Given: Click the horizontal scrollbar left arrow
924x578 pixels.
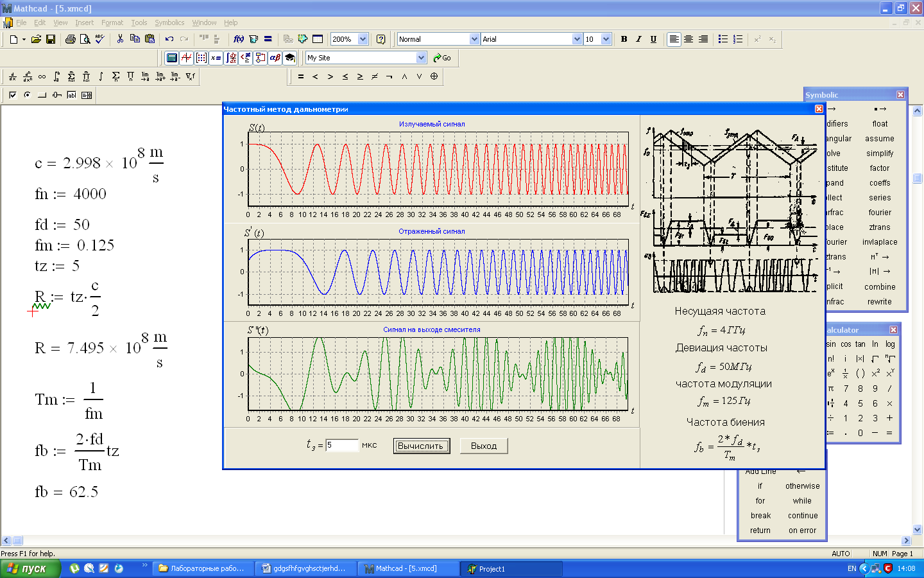Looking at the screenshot, I should (6, 541).
